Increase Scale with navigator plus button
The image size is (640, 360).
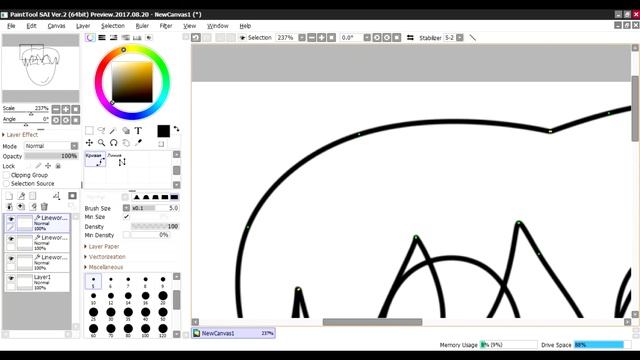tap(66, 109)
